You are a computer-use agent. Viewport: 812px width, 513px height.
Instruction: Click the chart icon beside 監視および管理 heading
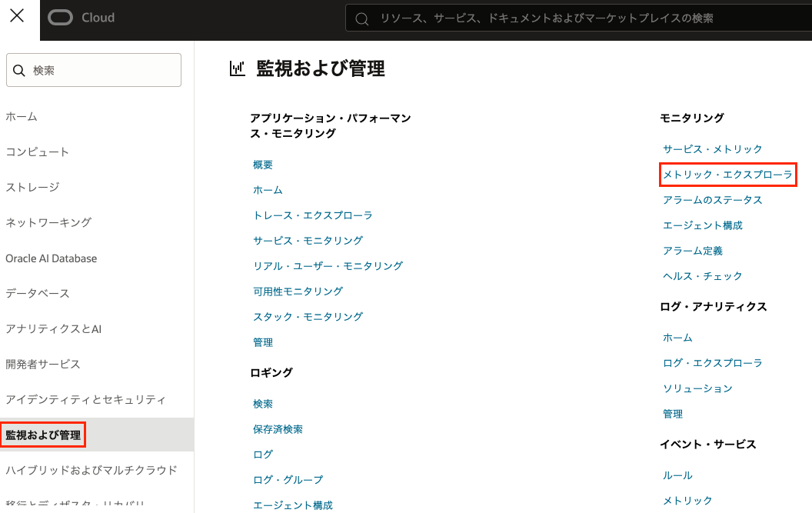(x=237, y=68)
